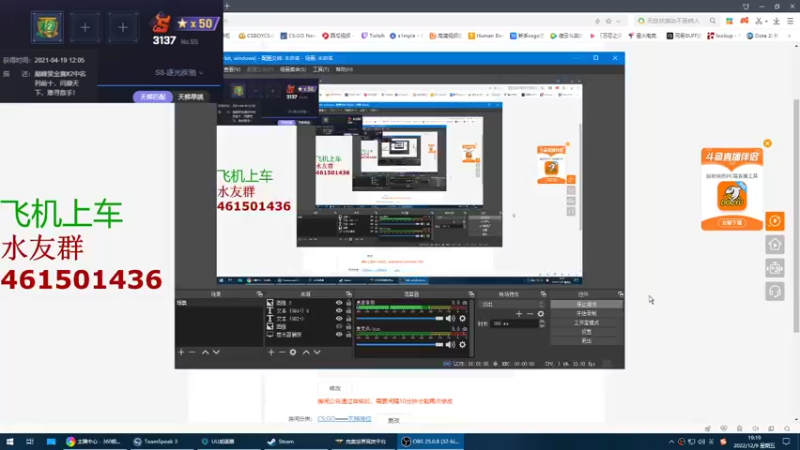
Task: Adjust microphone volume slider
Action: coord(400,344)
